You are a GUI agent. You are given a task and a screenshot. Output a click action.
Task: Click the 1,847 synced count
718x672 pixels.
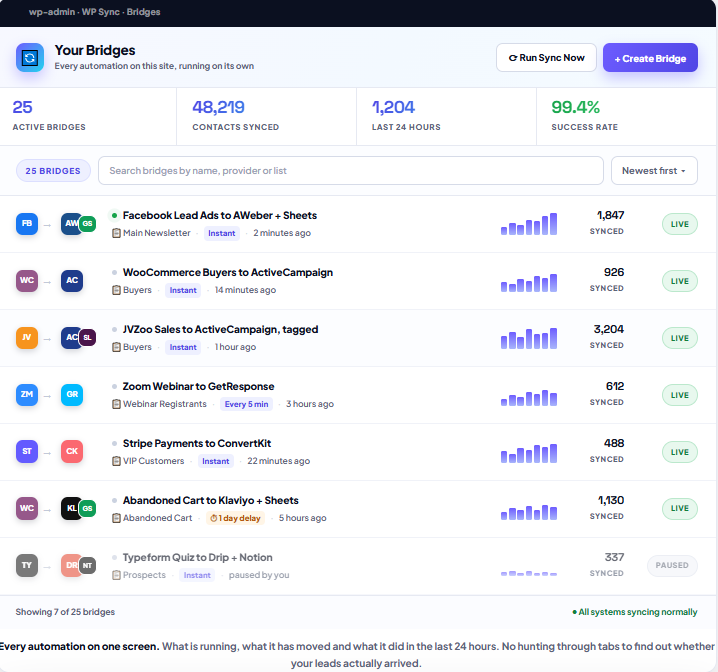coord(610,215)
